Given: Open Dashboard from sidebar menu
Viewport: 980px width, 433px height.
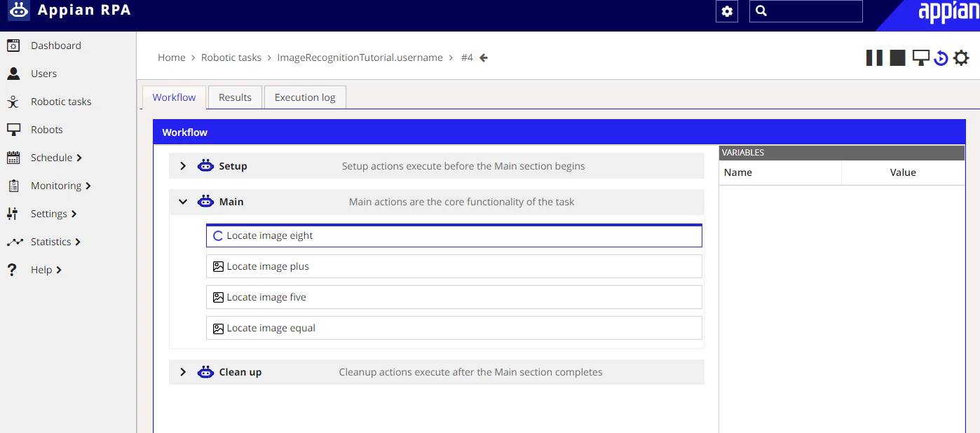Looking at the screenshot, I should pyautogui.click(x=56, y=46).
